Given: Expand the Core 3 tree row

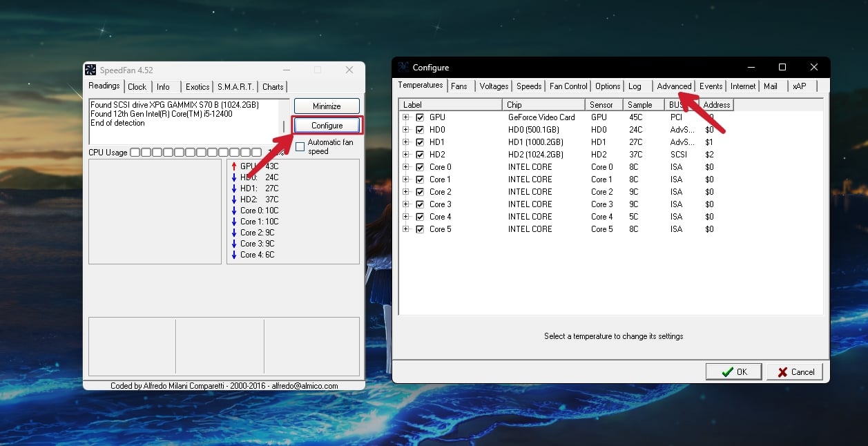Looking at the screenshot, I should (406, 204).
